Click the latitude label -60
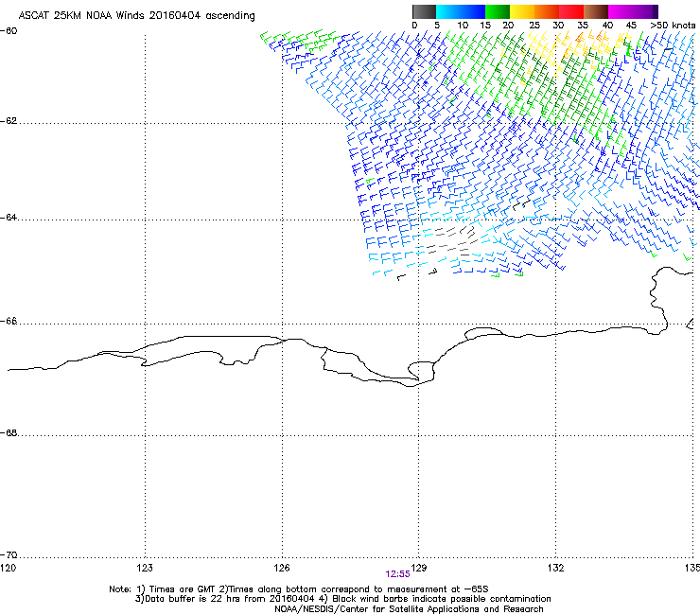 coord(9,31)
